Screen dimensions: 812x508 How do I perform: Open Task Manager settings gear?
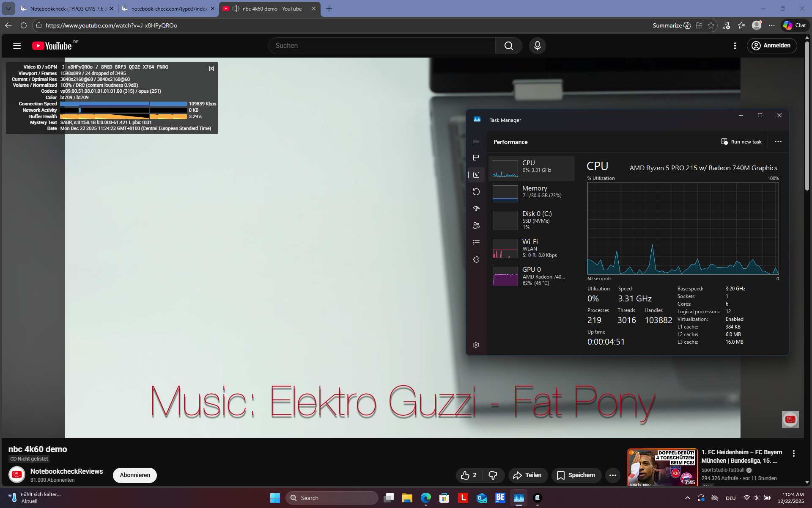tap(476, 345)
